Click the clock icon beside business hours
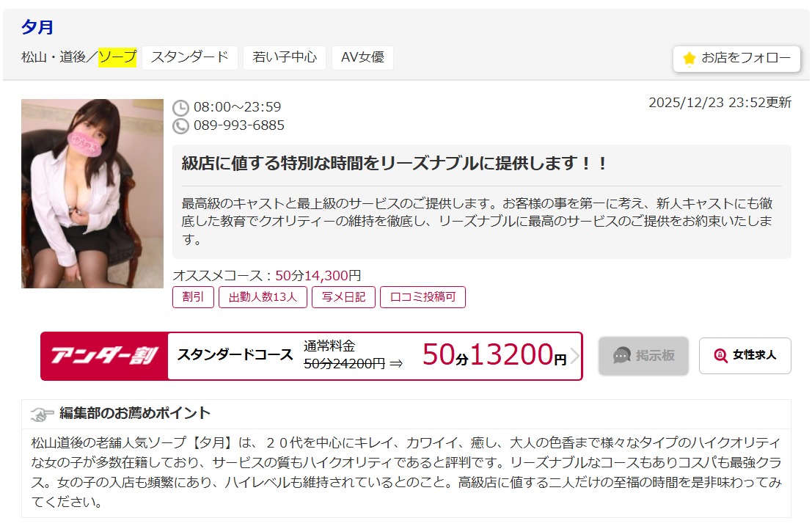This screenshot has width=812, height=529. tap(180, 108)
